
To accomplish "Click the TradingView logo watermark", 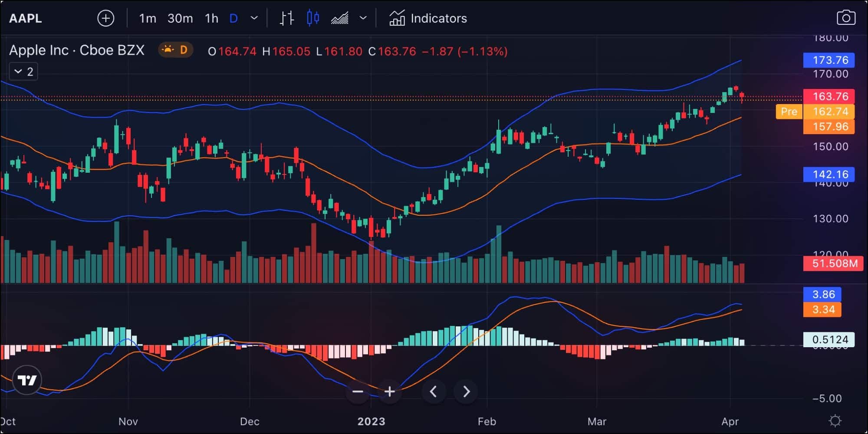I will pyautogui.click(x=27, y=380).
